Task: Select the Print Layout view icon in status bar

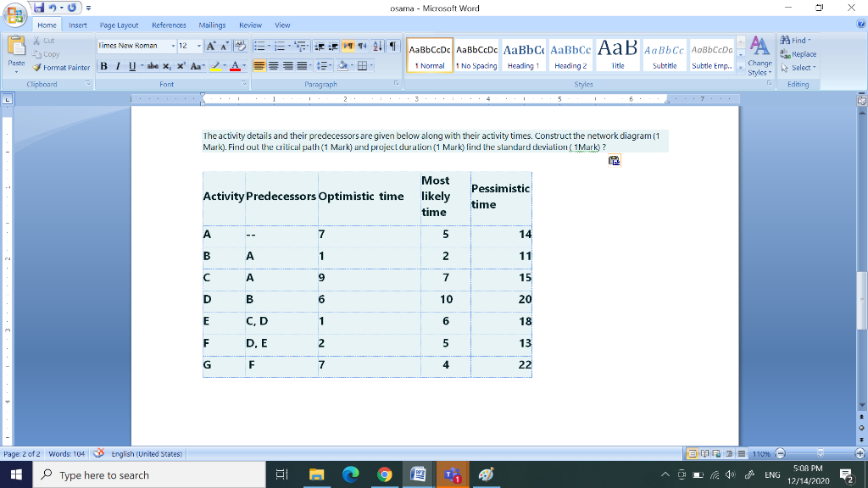Action: coord(693,453)
